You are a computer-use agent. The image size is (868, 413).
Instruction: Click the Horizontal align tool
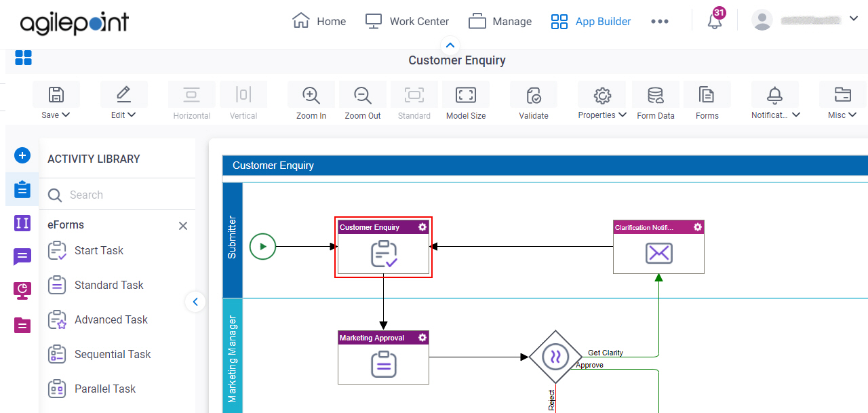coord(192,101)
